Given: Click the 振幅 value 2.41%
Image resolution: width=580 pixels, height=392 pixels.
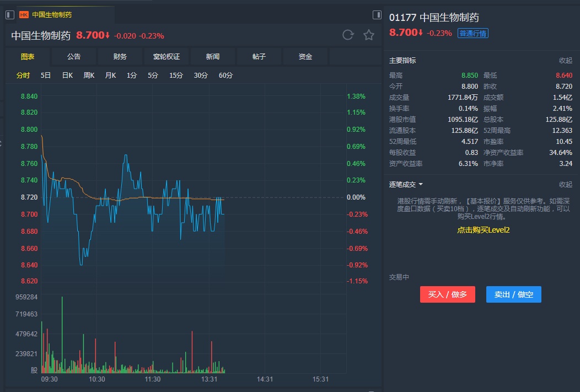Looking at the screenshot, I should coord(562,109).
